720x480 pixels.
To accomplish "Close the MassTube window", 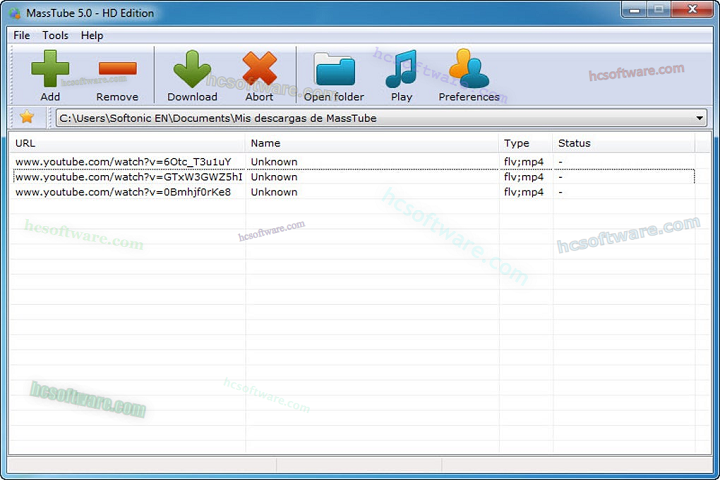I will (692, 10).
